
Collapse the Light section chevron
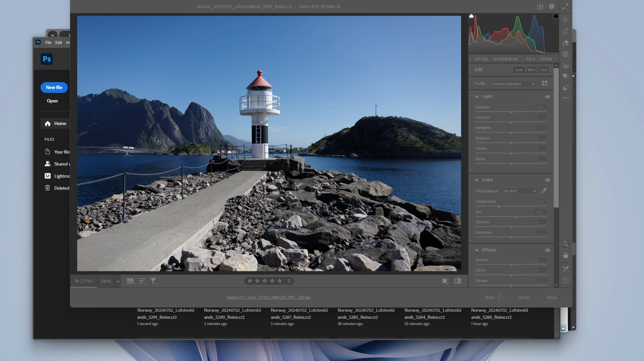click(x=477, y=97)
